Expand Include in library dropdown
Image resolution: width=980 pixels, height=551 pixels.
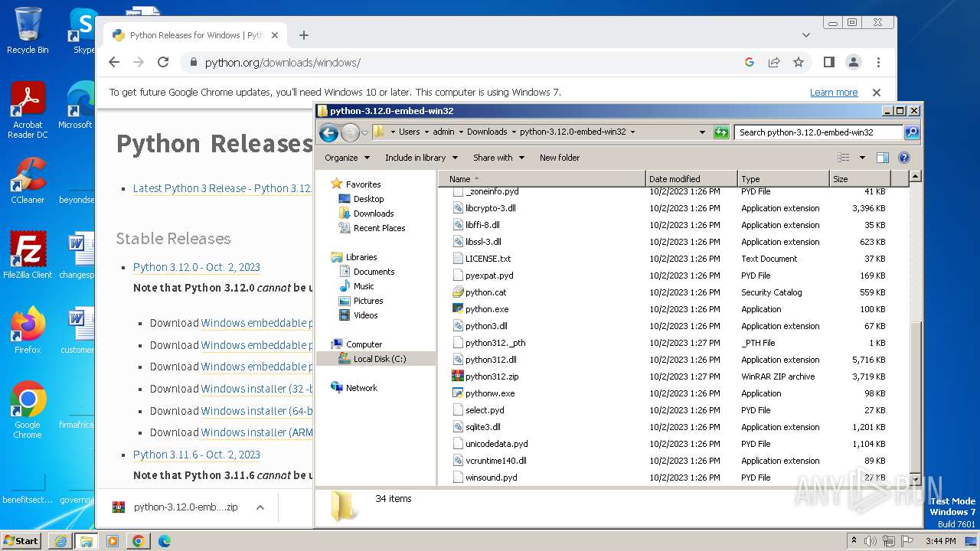(x=421, y=158)
